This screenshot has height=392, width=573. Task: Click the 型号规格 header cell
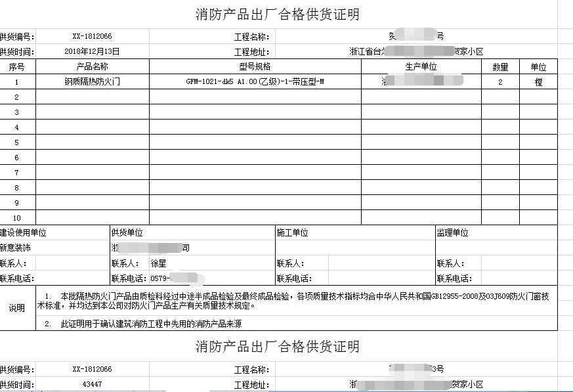(x=255, y=67)
